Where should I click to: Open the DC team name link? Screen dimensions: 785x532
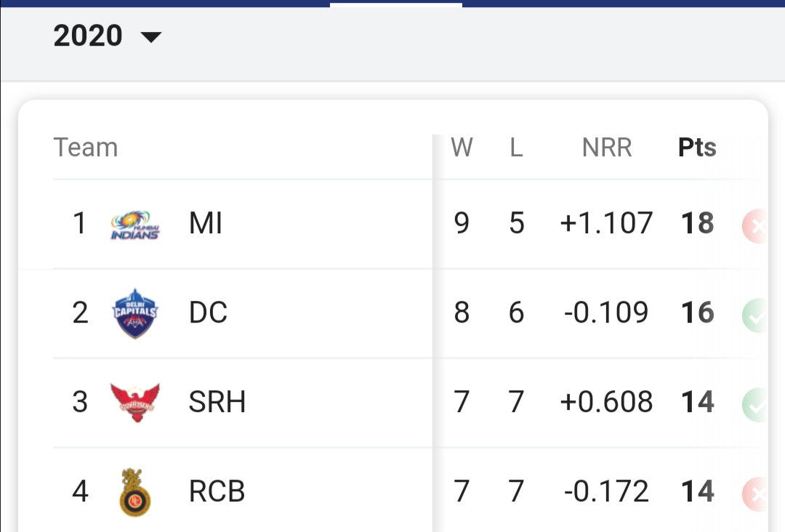point(208,313)
